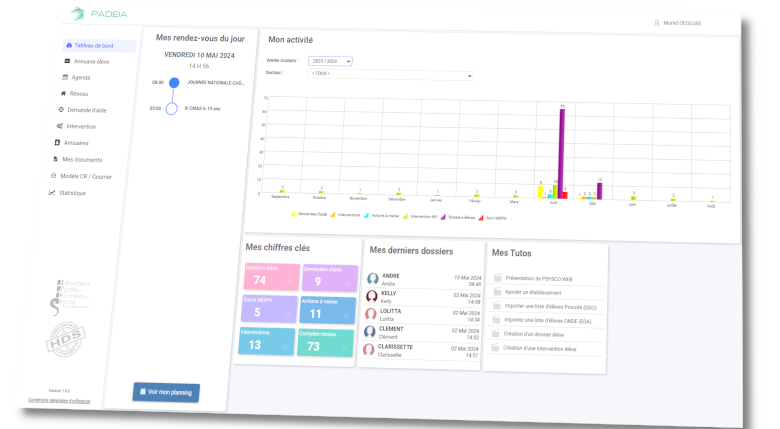This screenshot has width=780, height=429.
Task: Click the Voir mon planning button
Action: coord(165,392)
